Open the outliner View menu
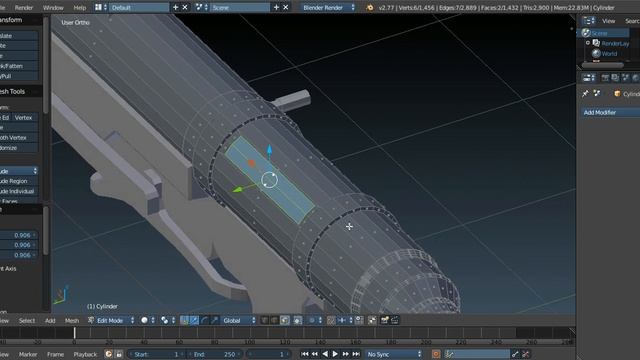This screenshot has height=360, width=640. coord(608,21)
